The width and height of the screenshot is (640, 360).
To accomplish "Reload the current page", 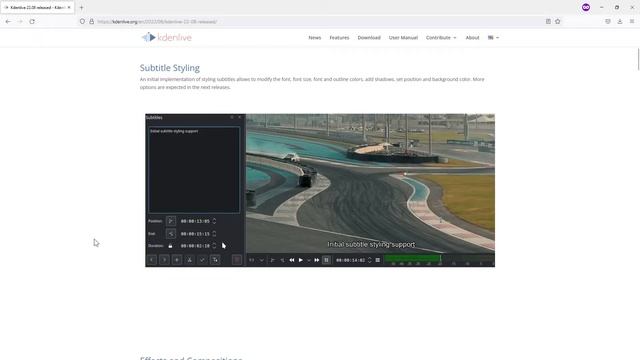I will pyautogui.click(x=32, y=22).
